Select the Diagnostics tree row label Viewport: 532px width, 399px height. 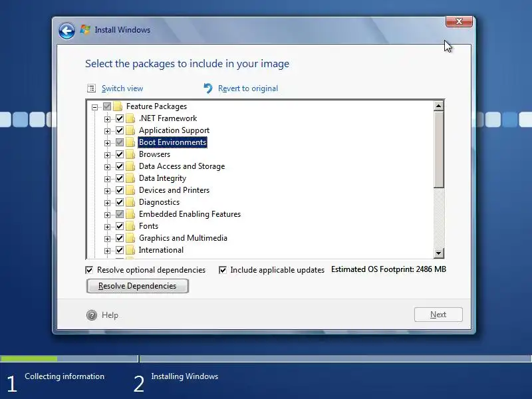point(159,202)
